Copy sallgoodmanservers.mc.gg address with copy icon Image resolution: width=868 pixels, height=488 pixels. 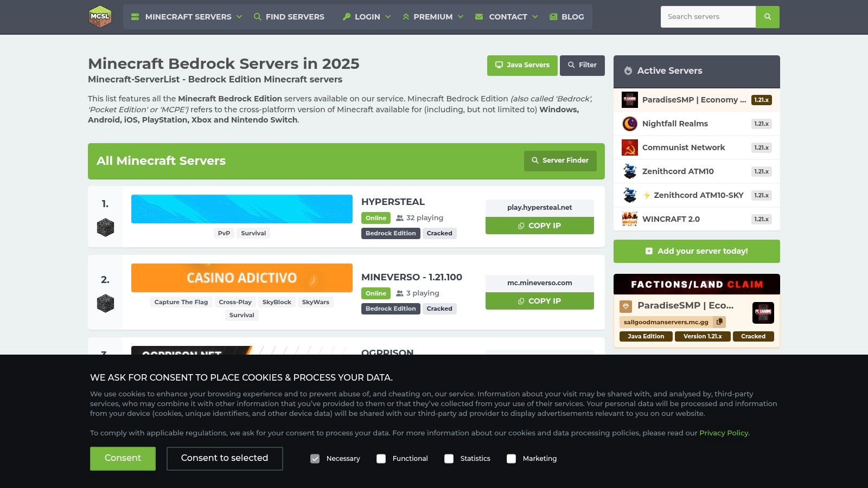[x=719, y=322]
